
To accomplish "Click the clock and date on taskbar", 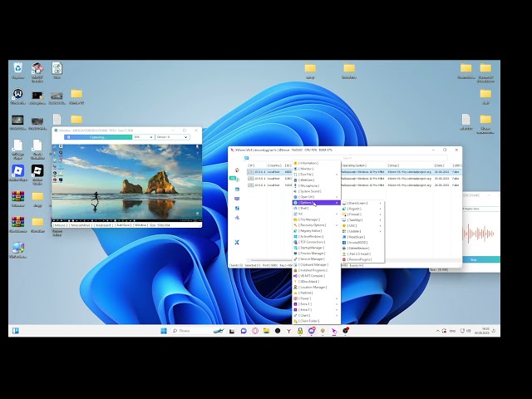I will [x=482, y=331].
